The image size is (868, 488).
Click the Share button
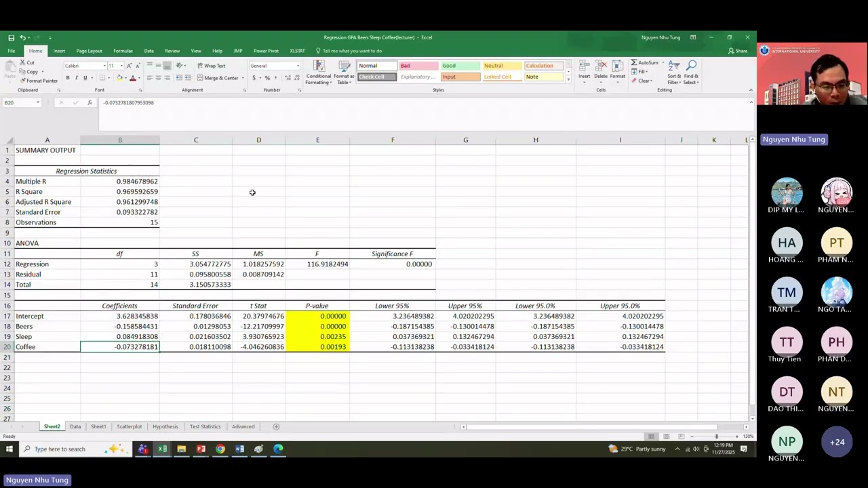[x=738, y=51]
